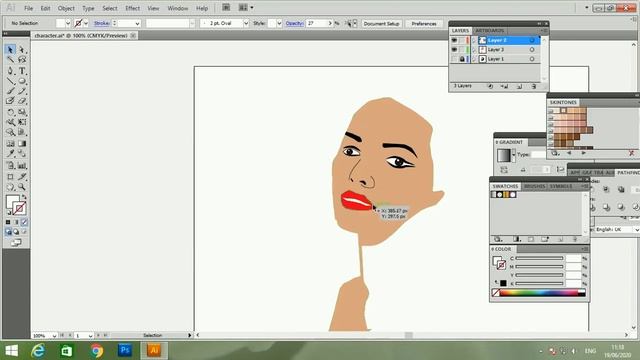Open the brush definition 2 pt. Oval dropdown
The image size is (640, 360).
pos(246,23)
